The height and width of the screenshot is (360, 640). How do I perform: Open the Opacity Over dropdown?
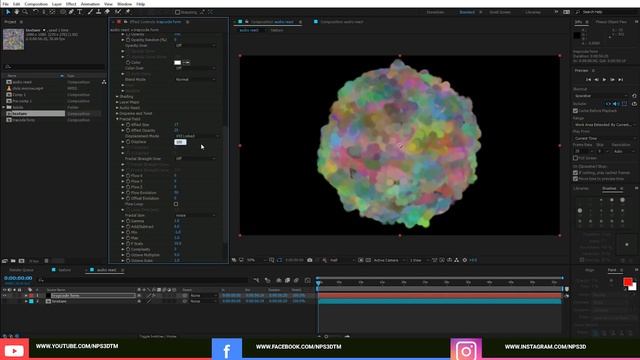point(195,46)
